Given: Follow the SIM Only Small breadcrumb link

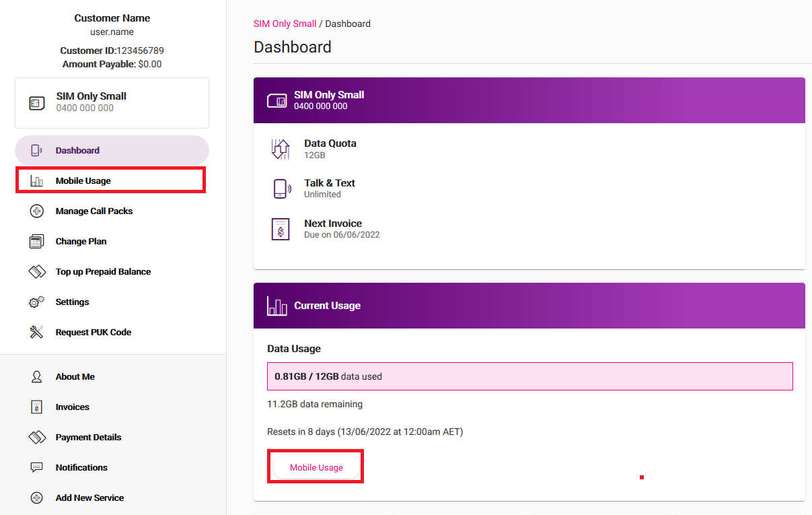Looking at the screenshot, I should [x=285, y=24].
